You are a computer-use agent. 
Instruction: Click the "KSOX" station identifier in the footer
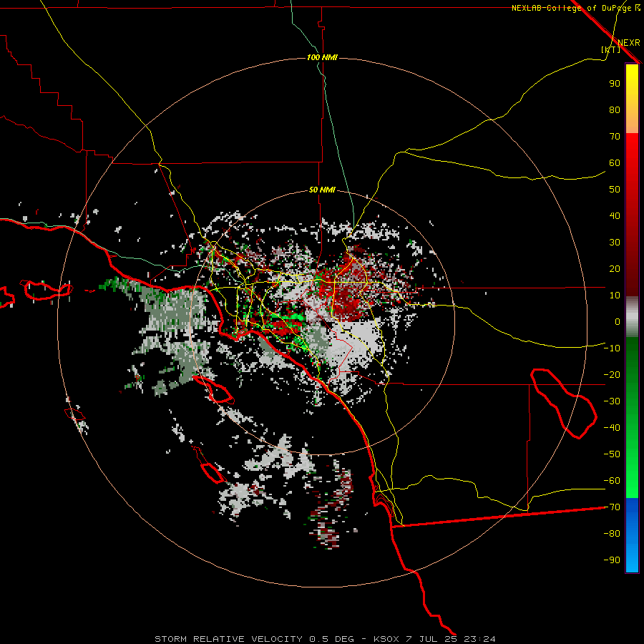point(386,639)
